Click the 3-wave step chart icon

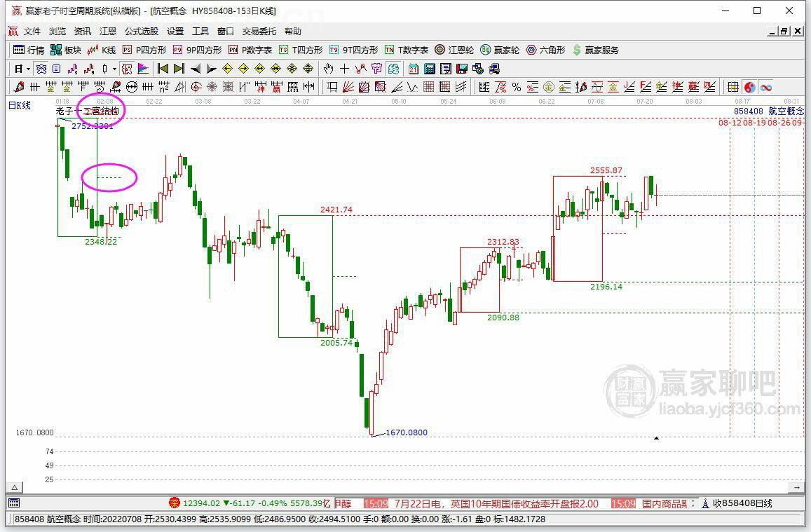[72, 69]
